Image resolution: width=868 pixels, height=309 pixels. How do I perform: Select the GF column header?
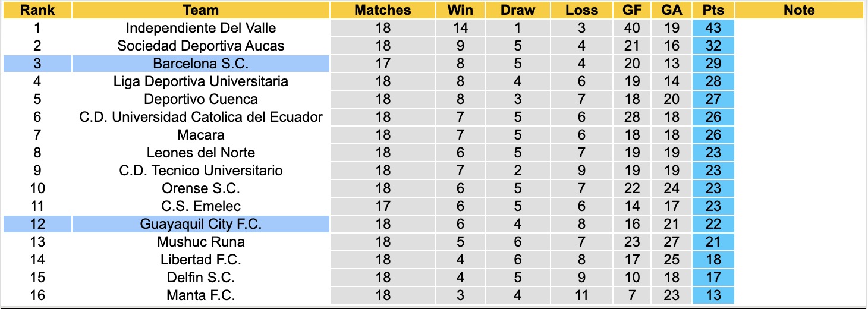[632, 10]
